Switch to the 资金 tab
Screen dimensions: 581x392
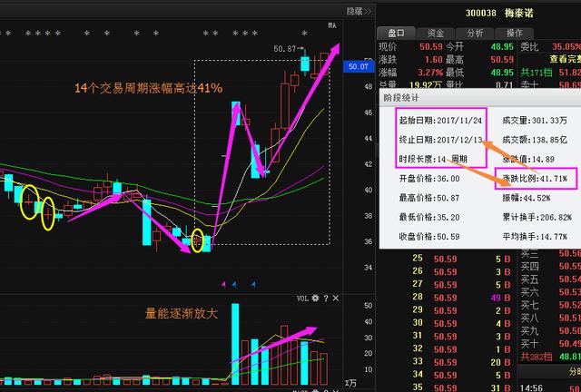(x=436, y=34)
